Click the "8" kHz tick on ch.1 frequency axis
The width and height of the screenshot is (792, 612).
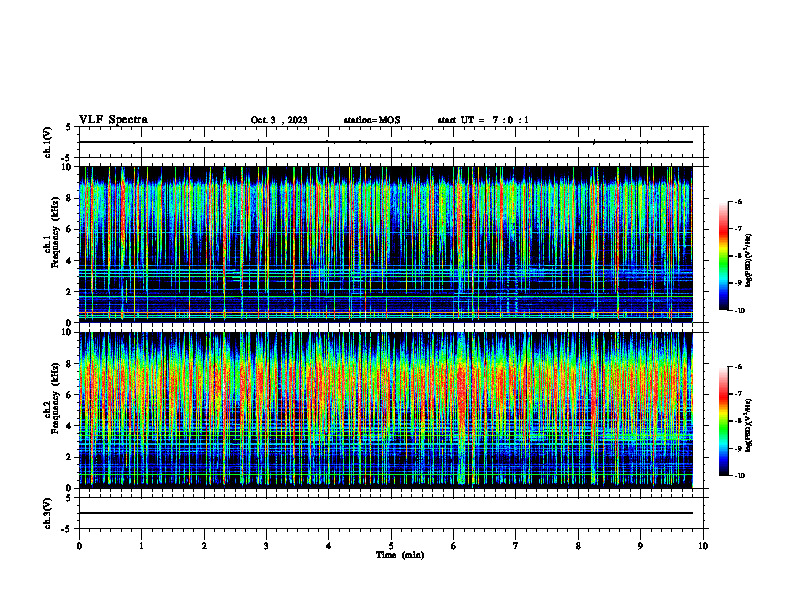point(69,198)
